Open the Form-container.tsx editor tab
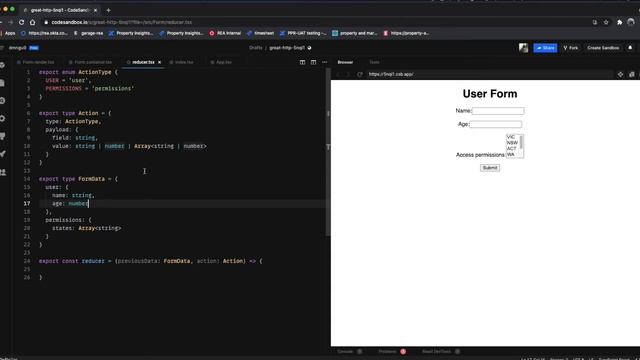The height and width of the screenshot is (360, 640). click(93, 62)
